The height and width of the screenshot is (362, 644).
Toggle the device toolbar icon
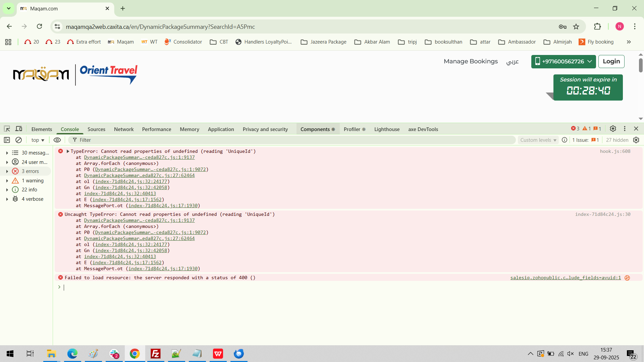(x=19, y=129)
